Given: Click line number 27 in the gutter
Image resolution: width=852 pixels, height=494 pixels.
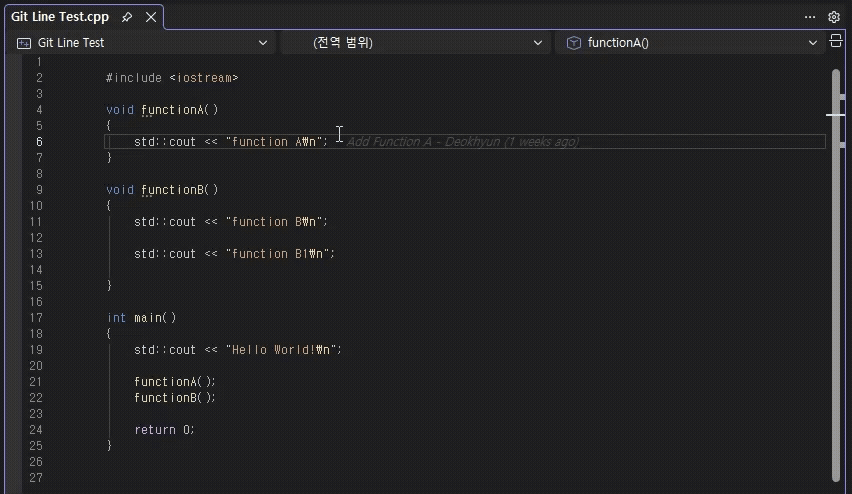Looking at the screenshot, I should [36, 478].
